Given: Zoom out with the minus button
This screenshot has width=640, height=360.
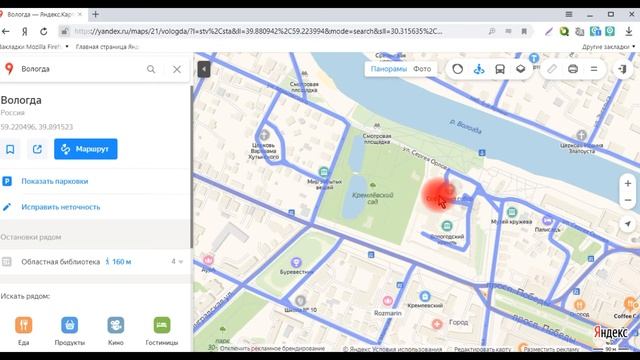Looking at the screenshot, I should 628,200.
